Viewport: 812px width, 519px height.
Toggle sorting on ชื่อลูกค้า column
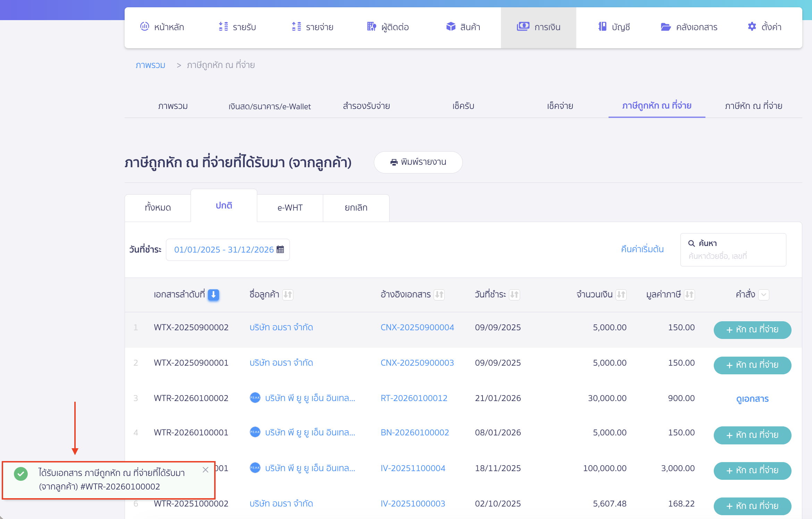click(288, 295)
